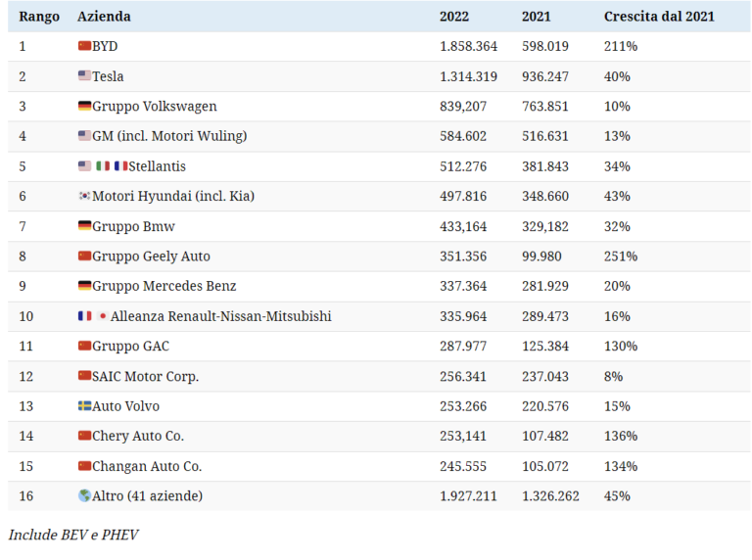
Task: Click Gruppo Geely Auto name
Action: 151,257
